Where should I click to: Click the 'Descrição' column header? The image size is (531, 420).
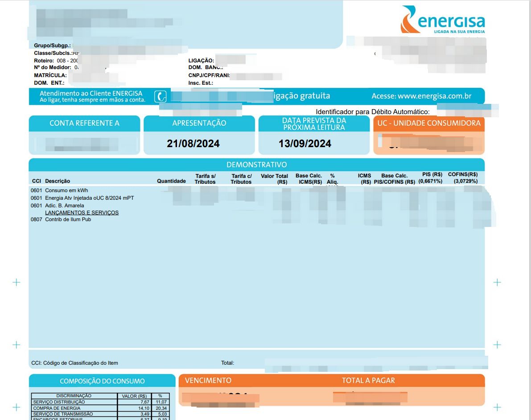(x=58, y=181)
